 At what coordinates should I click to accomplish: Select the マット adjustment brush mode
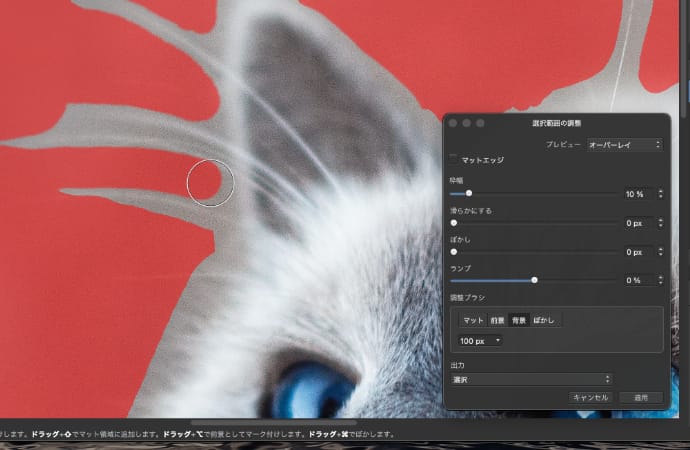473,320
